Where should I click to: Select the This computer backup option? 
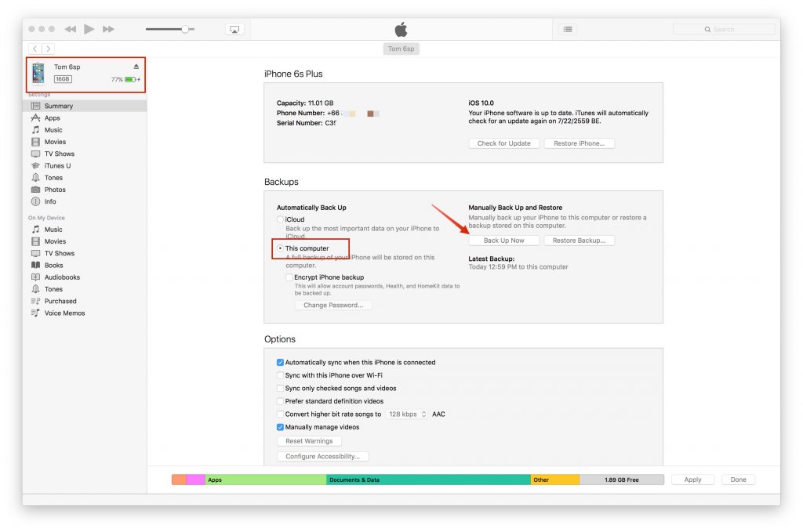pos(280,247)
